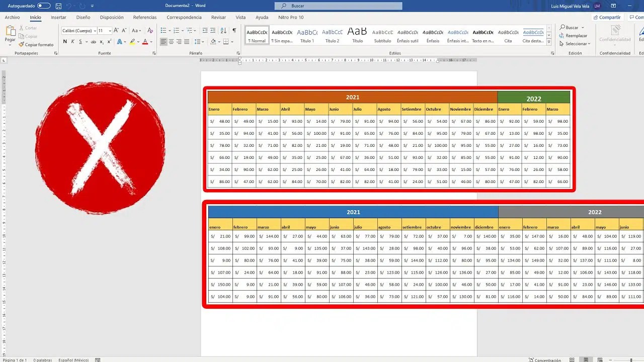This screenshot has width=644, height=362.
Task: Open the Change Case Aa menu
Action: pyautogui.click(x=135, y=31)
